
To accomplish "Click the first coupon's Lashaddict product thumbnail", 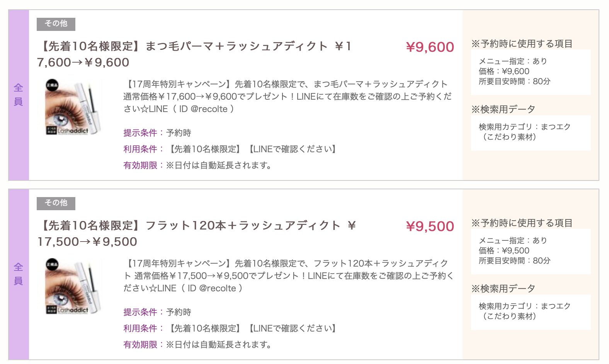I will tap(74, 107).
